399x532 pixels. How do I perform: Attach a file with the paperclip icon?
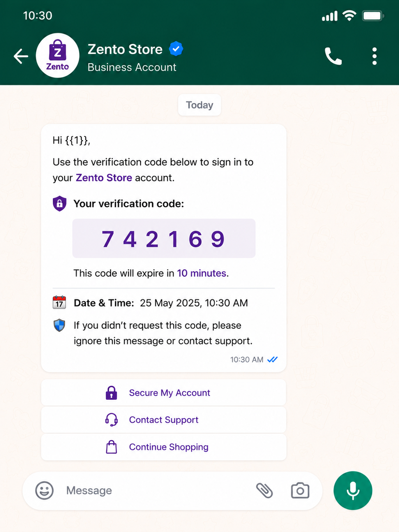[264, 491]
